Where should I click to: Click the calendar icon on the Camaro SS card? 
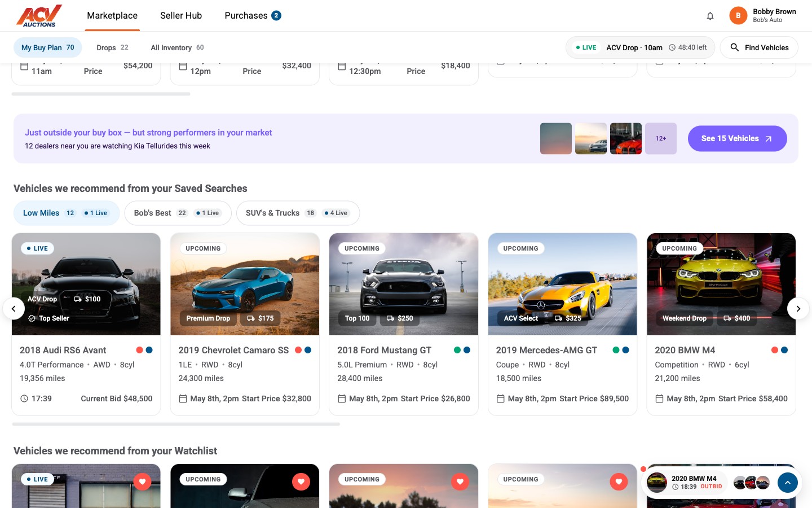pyautogui.click(x=183, y=398)
